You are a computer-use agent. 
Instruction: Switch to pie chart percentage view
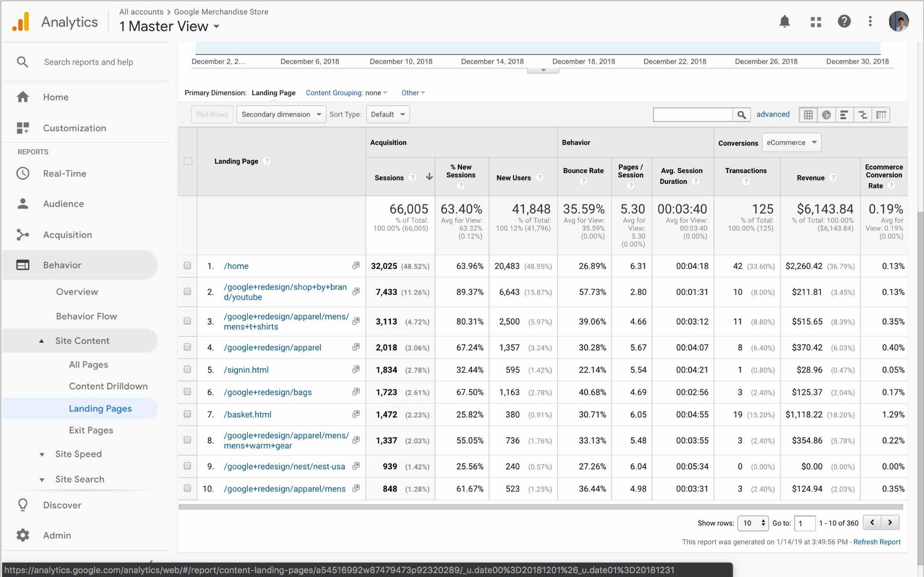(826, 115)
